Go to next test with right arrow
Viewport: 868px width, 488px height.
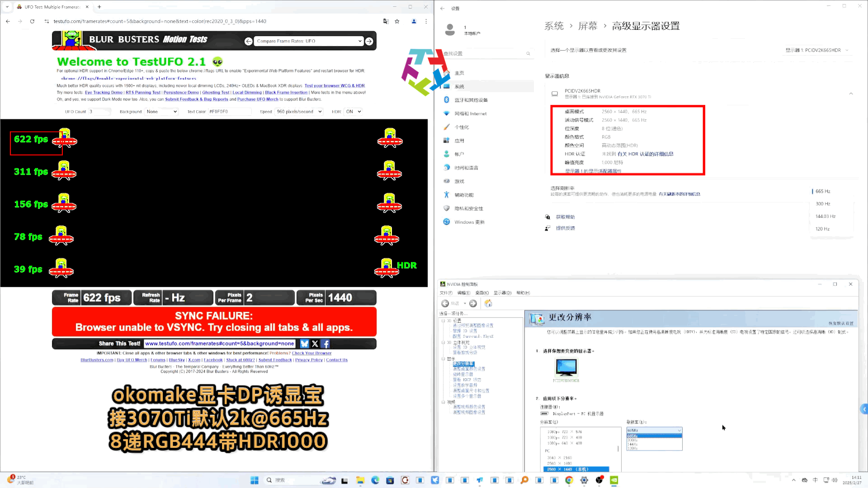(369, 41)
